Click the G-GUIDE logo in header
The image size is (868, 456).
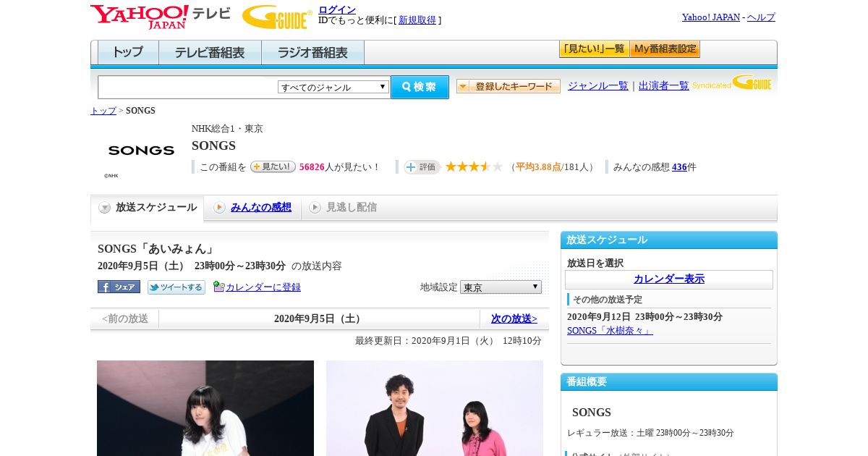pos(277,17)
